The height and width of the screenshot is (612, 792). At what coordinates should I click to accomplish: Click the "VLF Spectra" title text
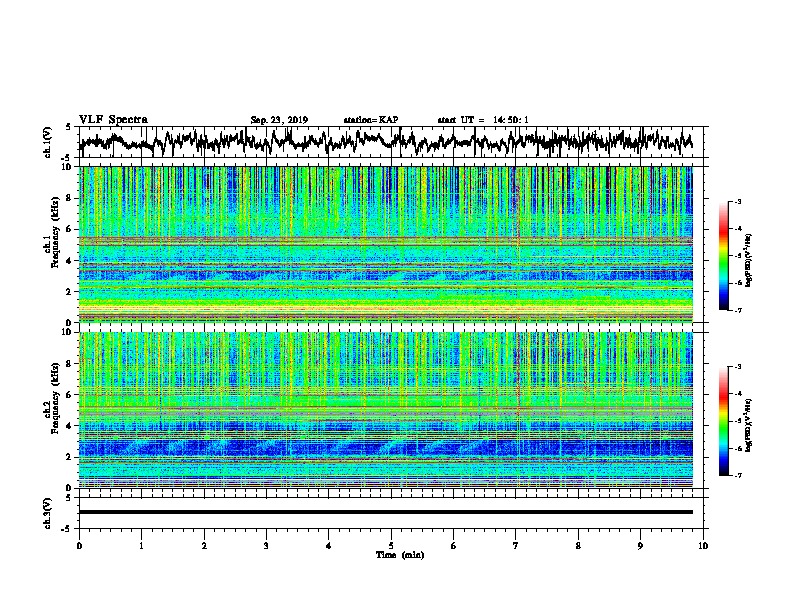click(x=113, y=120)
